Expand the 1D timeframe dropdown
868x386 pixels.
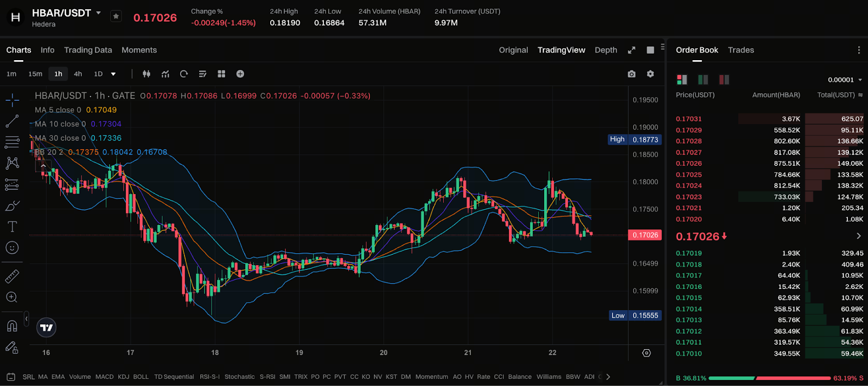pos(113,74)
